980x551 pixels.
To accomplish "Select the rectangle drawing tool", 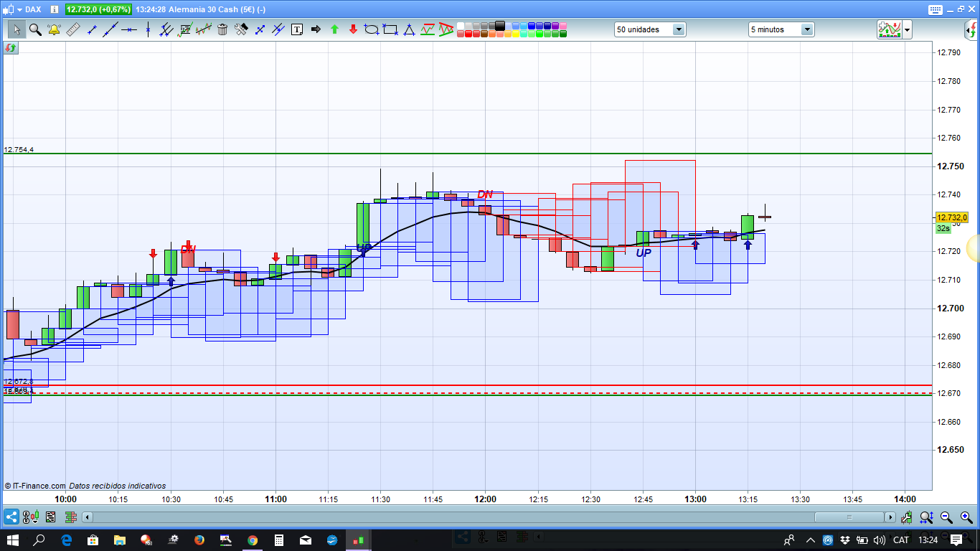I will pos(390,29).
